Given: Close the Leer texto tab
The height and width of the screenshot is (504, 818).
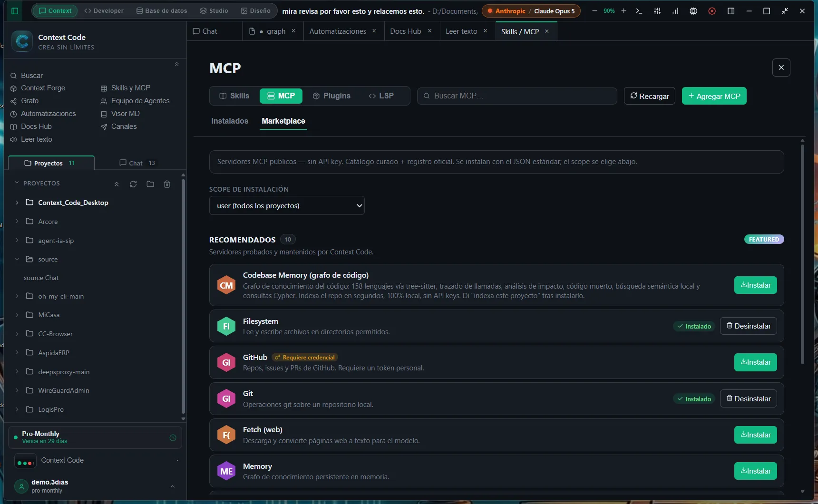Looking at the screenshot, I should [x=485, y=31].
